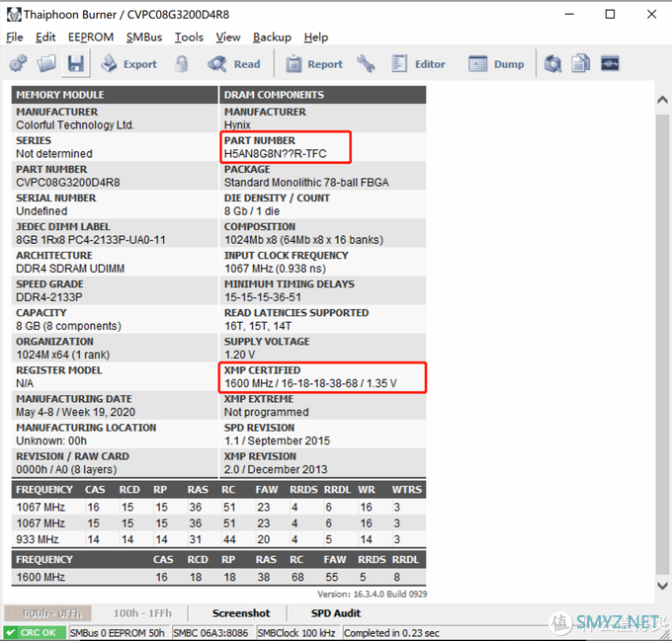Image resolution: width=672 pixels, height=641 pixels.
Task: Click DRAM part number H5AN8G8N??R-TFC
Action: point(275,154)
